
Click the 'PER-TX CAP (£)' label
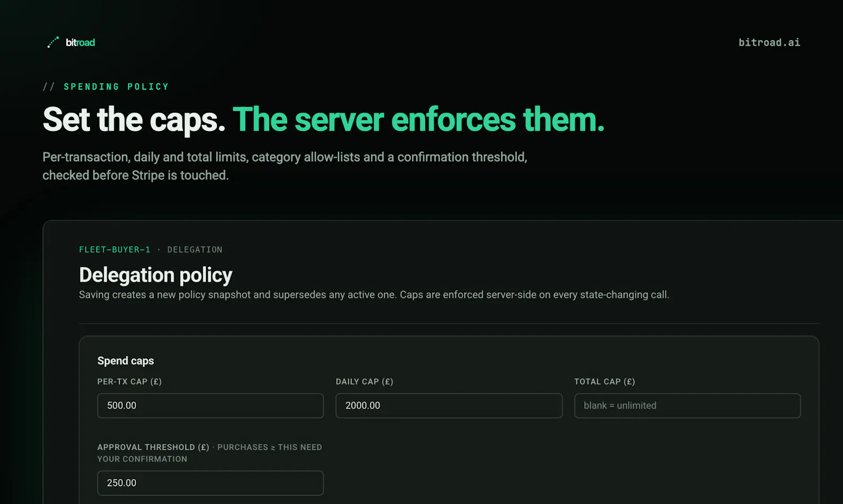tap(130, 382)
